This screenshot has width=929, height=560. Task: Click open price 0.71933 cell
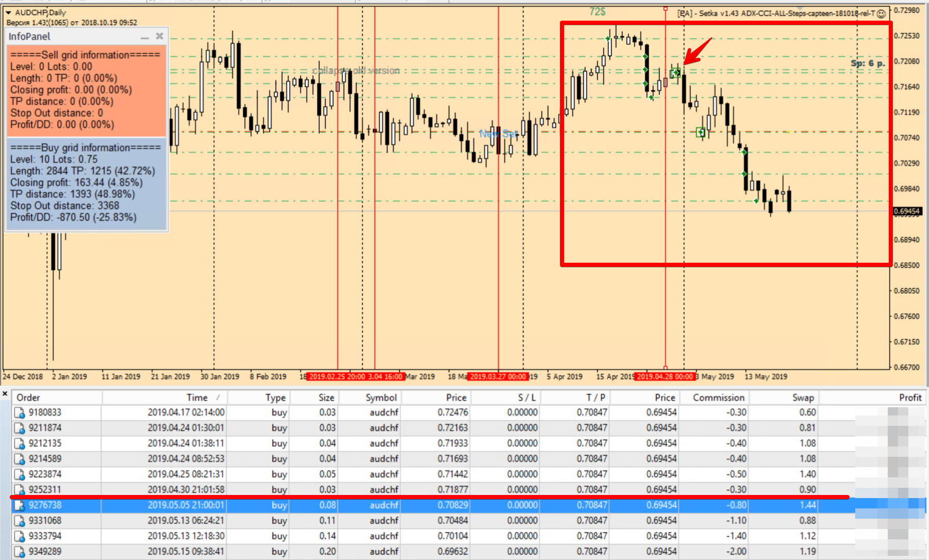(x=453, y=443)
